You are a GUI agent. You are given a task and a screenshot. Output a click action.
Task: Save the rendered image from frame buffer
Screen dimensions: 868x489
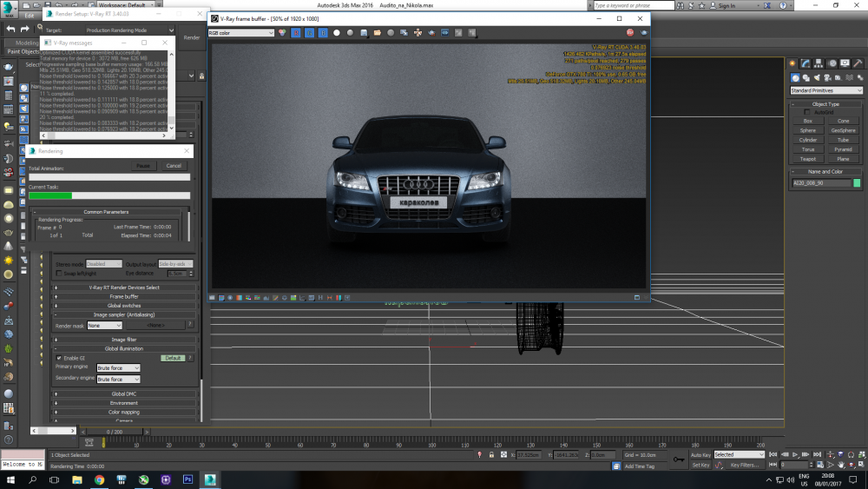364,33
